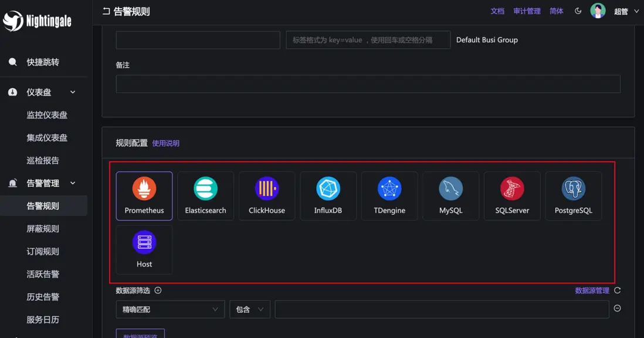The height and width of the screenshot is (338, 644).
Task: Select 告警规则 in the sidebar
Action: coord(43,206)
